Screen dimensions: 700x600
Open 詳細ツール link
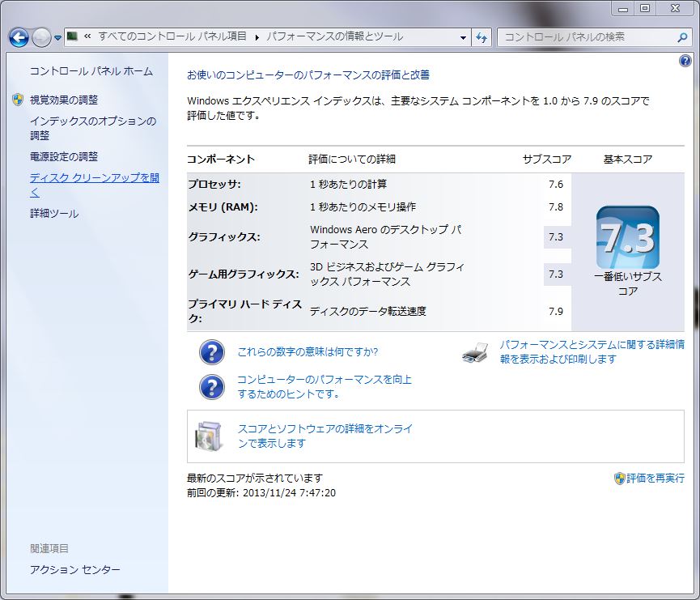click(x=54, y=214)
